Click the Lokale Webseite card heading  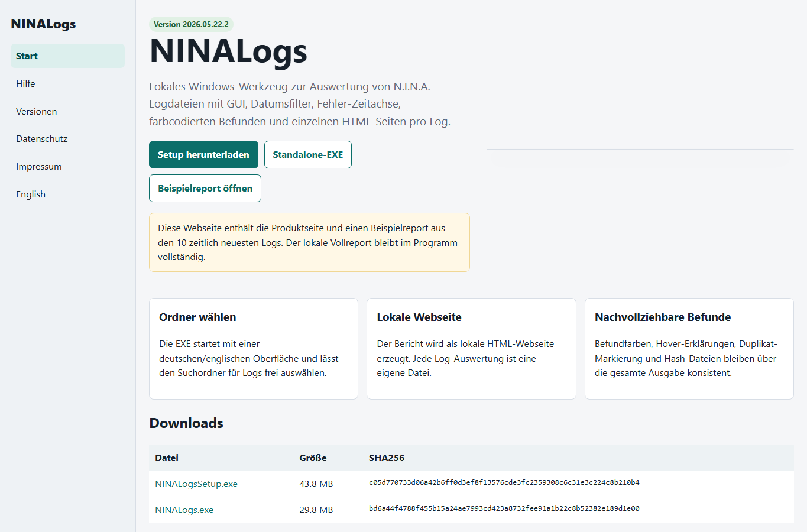[x=419, y=317]
